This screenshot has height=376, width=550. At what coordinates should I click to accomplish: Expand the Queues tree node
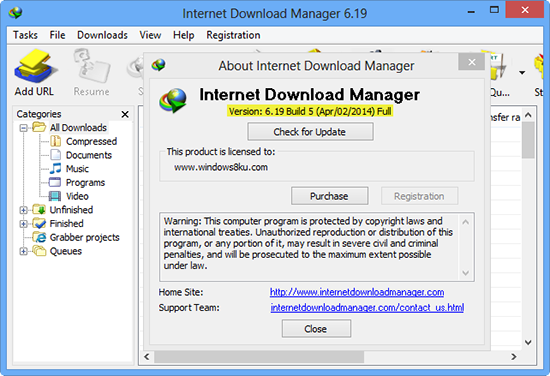pos(24,251)
